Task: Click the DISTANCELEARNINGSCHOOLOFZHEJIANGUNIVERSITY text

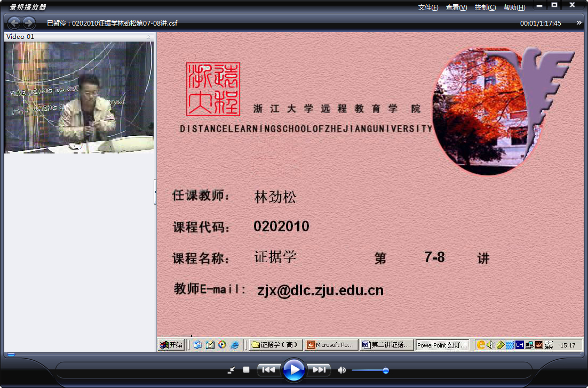Action: (x=306, y=128)
